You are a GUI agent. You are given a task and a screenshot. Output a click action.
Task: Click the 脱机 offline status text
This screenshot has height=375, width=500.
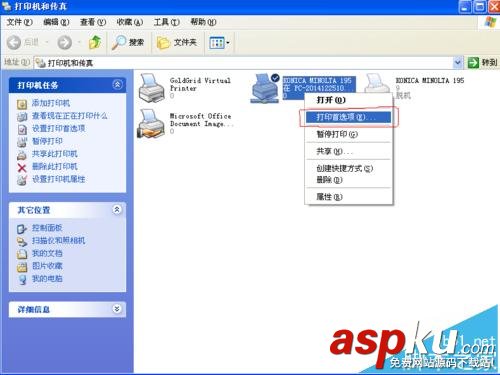pos(403,96)
